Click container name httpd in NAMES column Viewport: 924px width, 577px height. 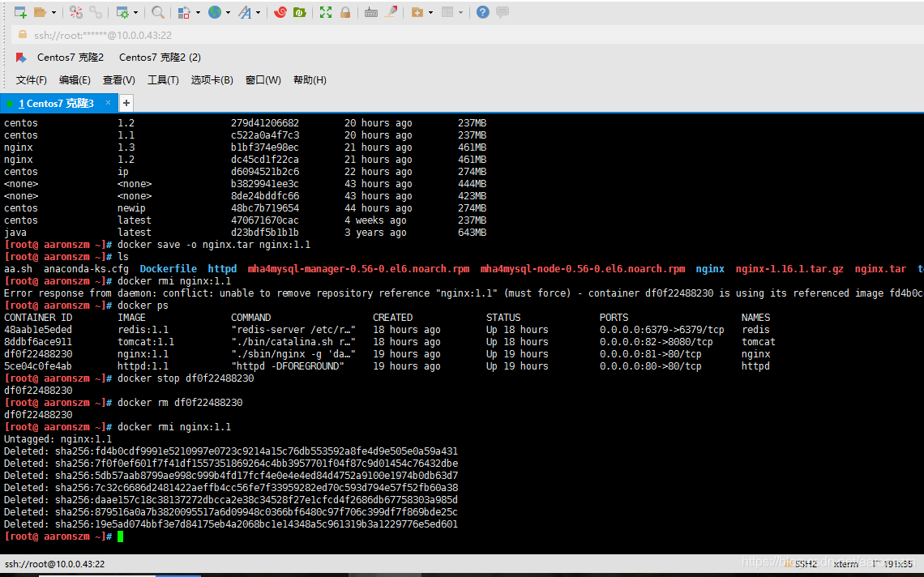point(755,366)
